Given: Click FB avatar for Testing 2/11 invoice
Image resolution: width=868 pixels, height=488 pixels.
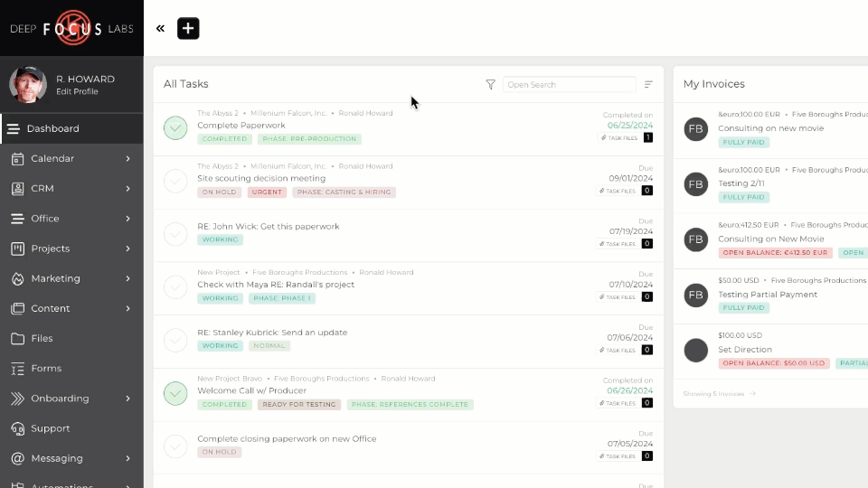Looking at the screenshot, I should [x=695, y=184].
